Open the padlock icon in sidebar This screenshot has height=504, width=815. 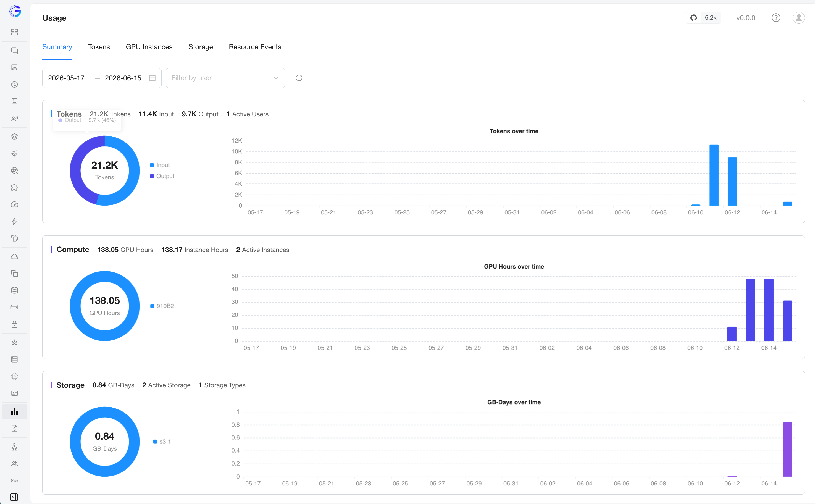(14, 324)
